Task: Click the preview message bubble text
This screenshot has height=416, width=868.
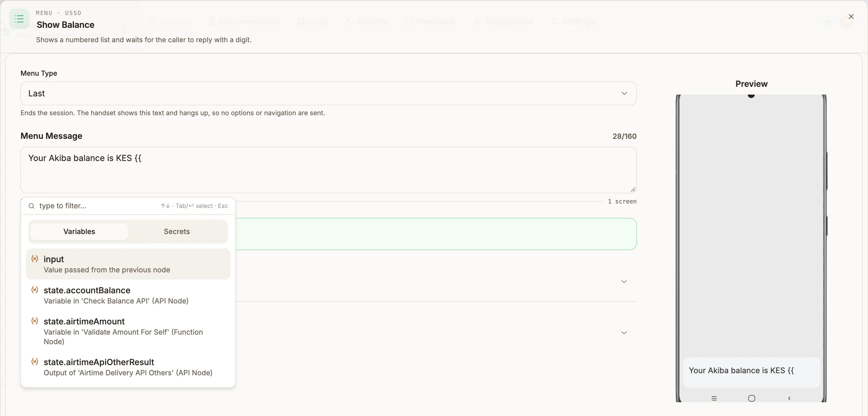Action: pos(741,371)
